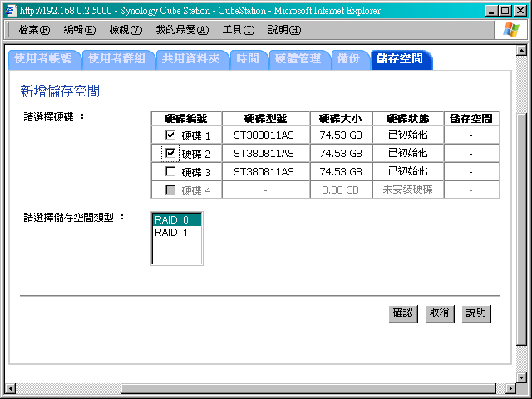Open the 檢視(V) menu
The image size is (532, 399).
coord(126,30)
